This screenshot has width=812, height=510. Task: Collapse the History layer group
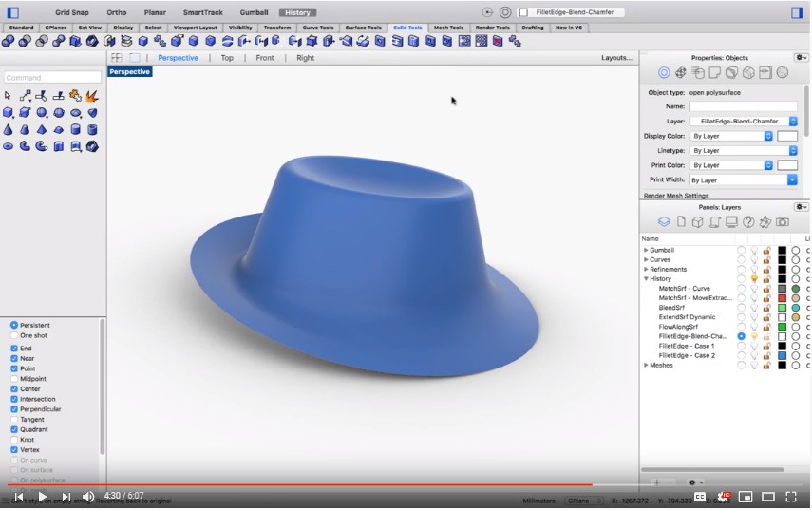(646, 279)
